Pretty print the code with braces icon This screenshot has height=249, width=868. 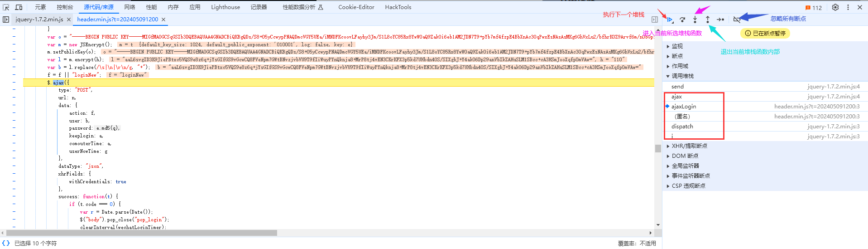point(6,243)
